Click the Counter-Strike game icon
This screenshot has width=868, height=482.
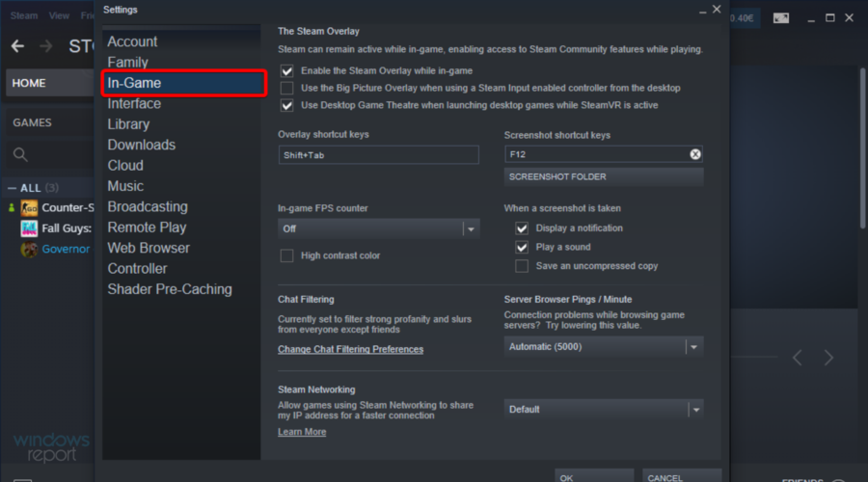[x=29, y=208]
